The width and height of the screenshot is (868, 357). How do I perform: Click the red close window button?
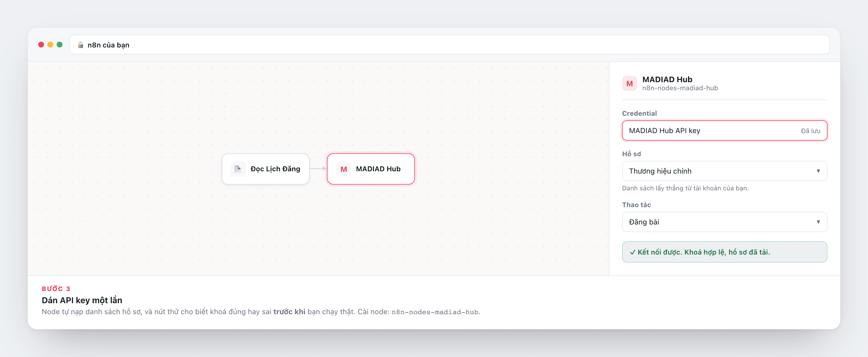click(x=41, y=45)
